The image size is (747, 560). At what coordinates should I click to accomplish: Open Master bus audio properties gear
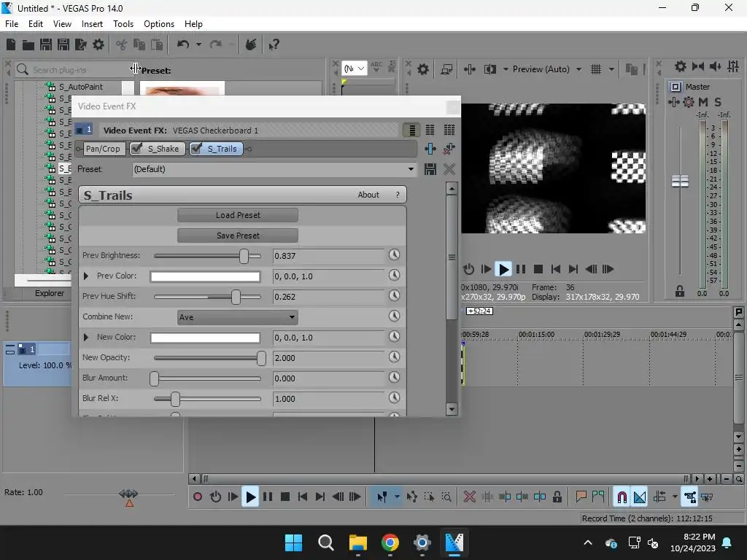[x=681, y=66]
